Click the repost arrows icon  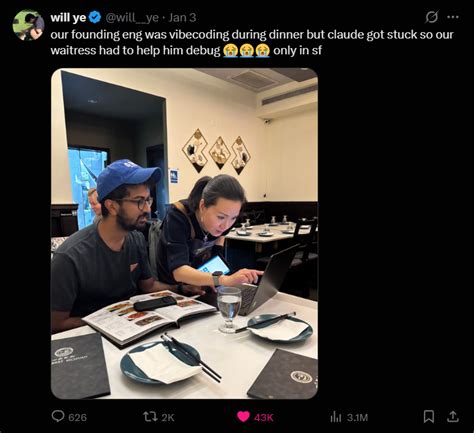click(x=150, y=417)
